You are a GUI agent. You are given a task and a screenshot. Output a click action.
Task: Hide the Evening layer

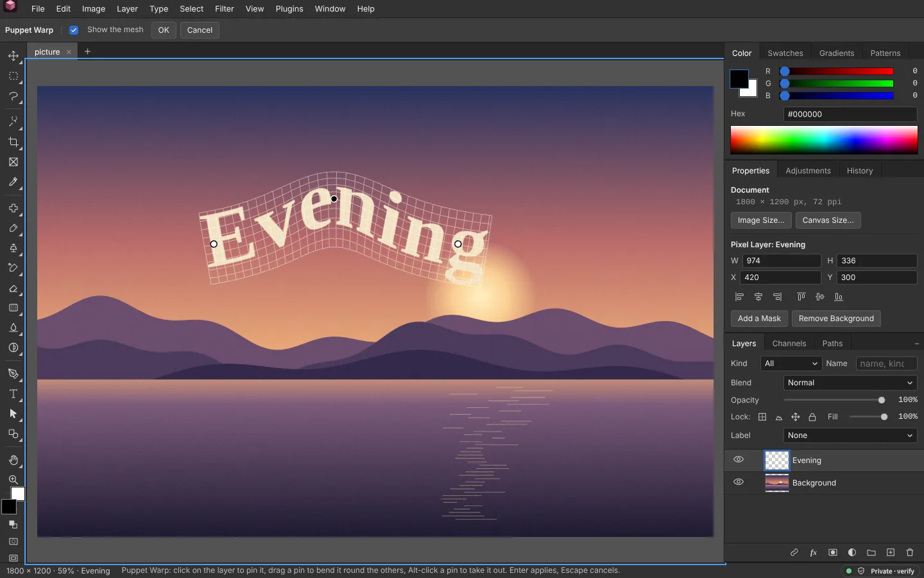[739, 460]
